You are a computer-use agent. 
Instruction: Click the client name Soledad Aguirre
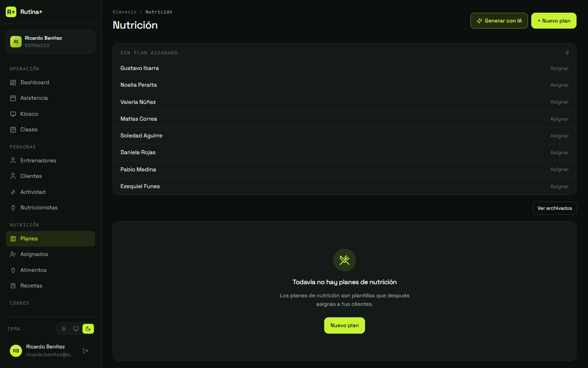pos(141,136)
